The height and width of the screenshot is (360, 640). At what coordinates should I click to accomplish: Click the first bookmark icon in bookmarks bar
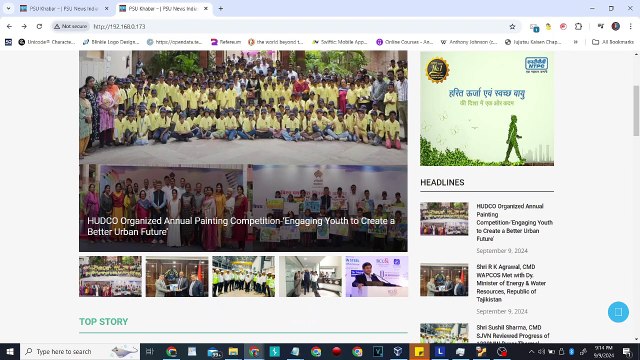point(8,42)
